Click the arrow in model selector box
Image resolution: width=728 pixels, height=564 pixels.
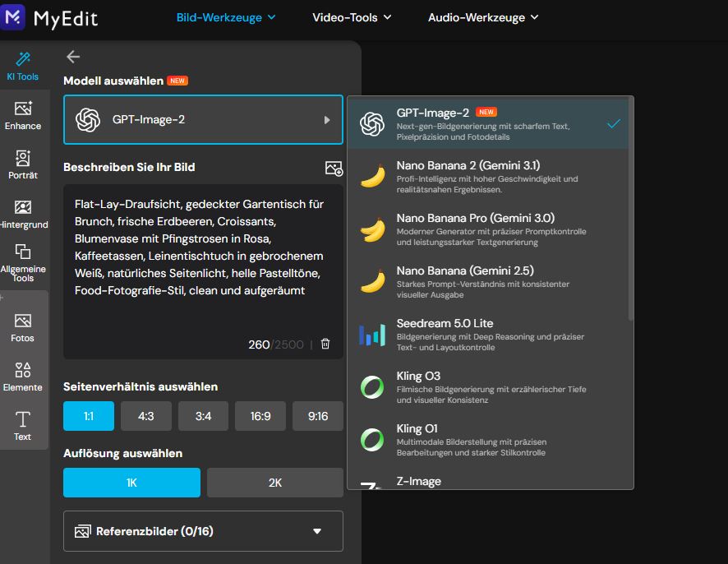coord(327,120)
